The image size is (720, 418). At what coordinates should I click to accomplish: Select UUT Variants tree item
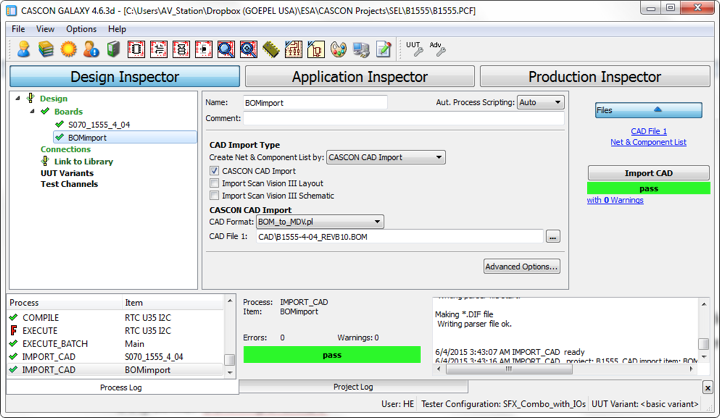pos(67,173)
